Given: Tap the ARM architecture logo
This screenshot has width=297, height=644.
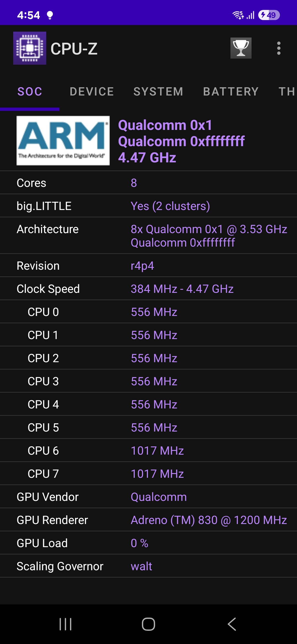Looking at the screenshot, I should tap(63, 141).
